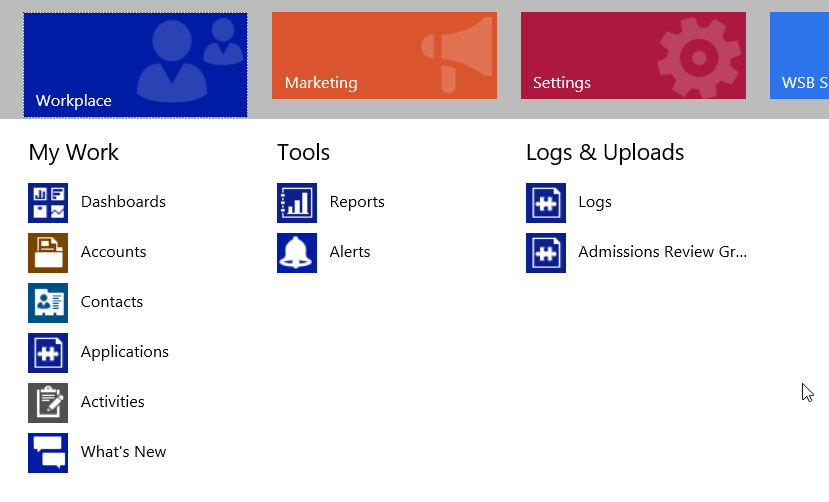
Task: Click the Logs puzzle-piece icon
Action: pos(546,203)
